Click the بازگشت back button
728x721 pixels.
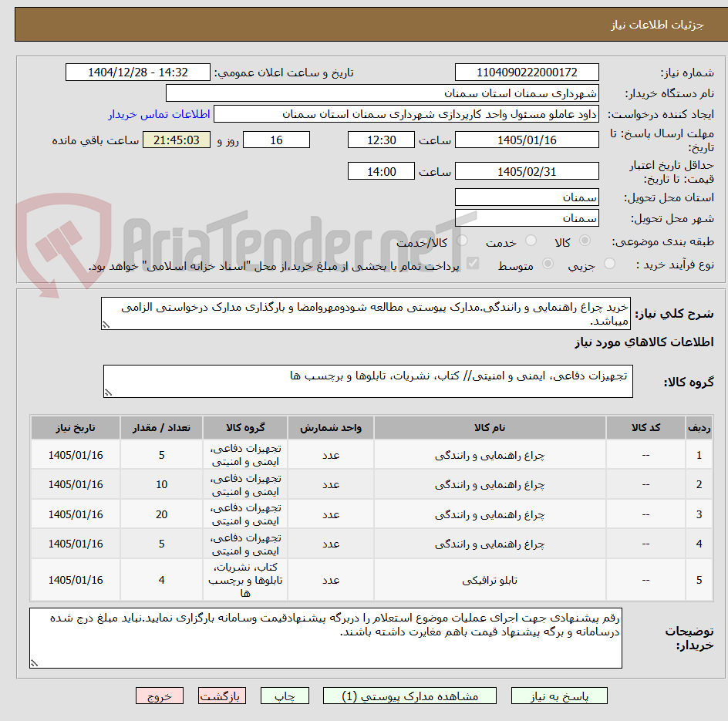pyautogui.click(x=222, y=696)
